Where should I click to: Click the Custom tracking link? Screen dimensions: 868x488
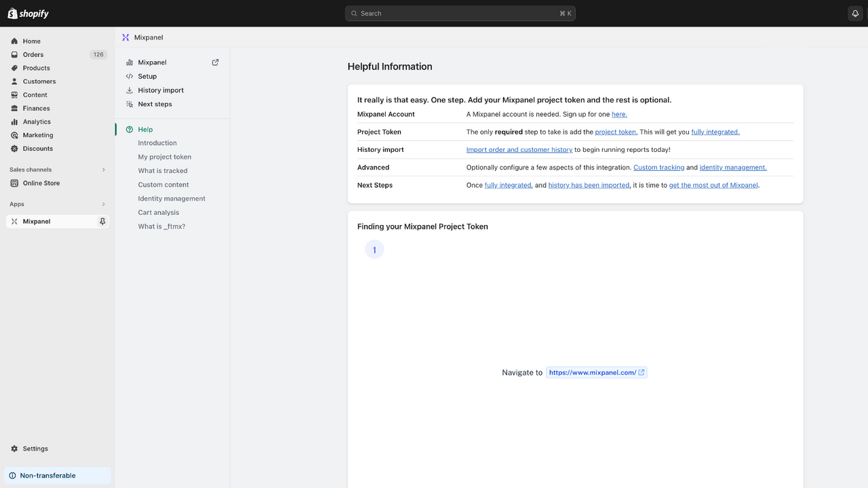coord(658,167)
